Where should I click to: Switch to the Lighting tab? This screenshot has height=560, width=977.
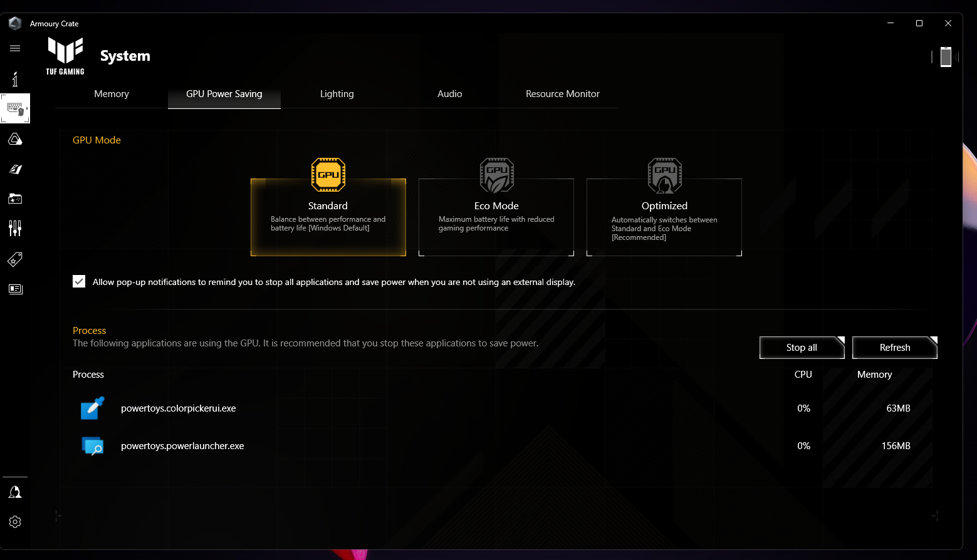tap(337, 93)
